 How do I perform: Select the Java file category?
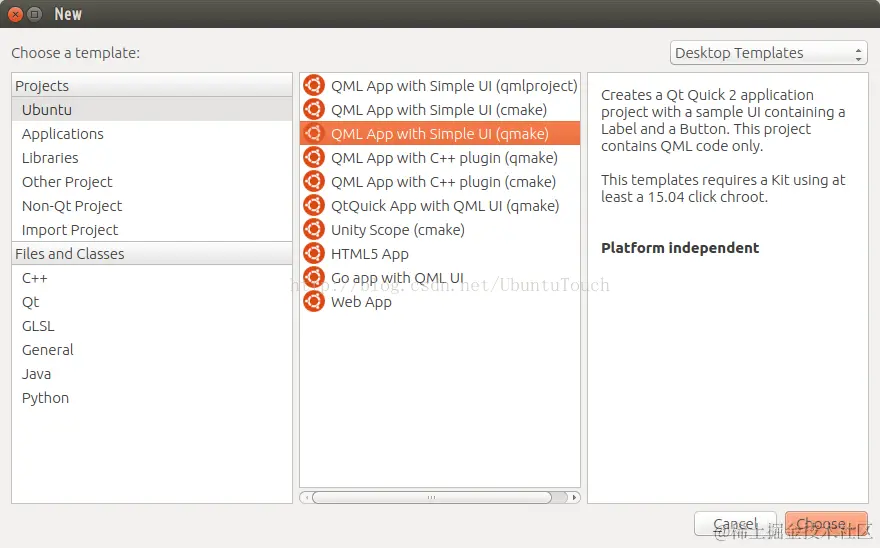(x=152, y=374)
